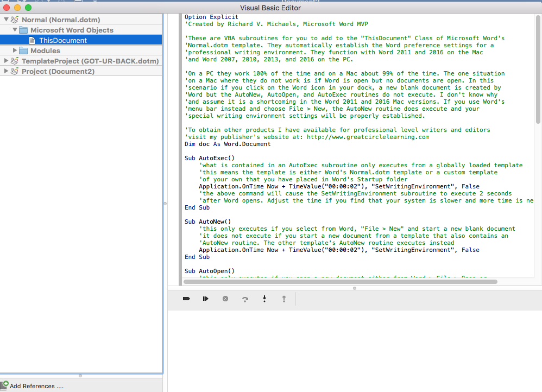The height and width of the screenshot is (392, 542).
Task: Click the greatcirclelearning.com URL comment line
Action: click(x=307, y=137)
